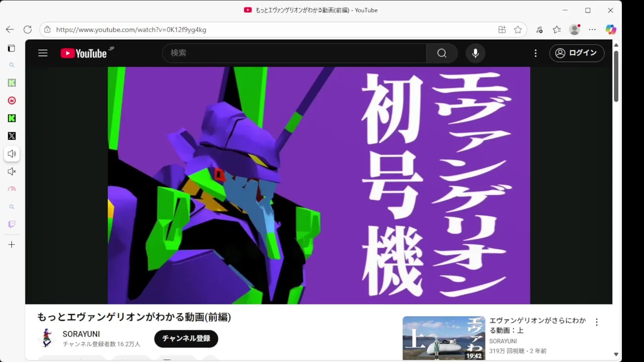
Task: Open the media control music icon
Action: [x=539, y=30]
